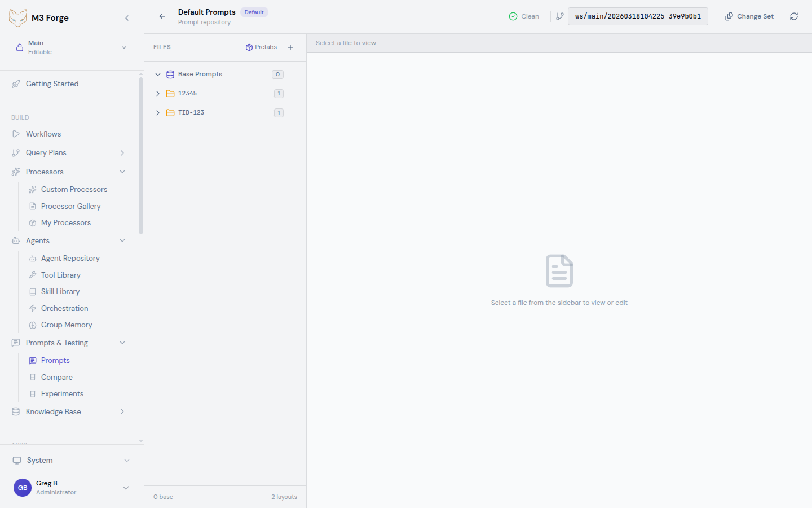The image size is (812, 508).
Task: Open the Compare page
Action: point(56,377)
